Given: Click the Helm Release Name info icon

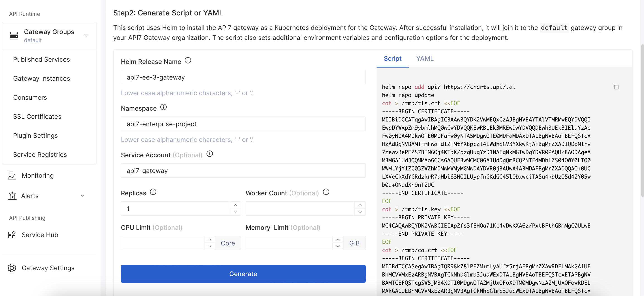Looking at the screenshot, I should (188, 61).
